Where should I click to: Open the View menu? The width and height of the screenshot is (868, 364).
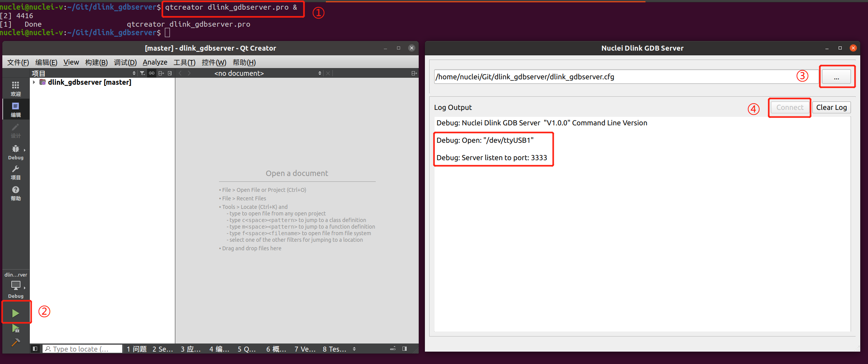(71, 62)
